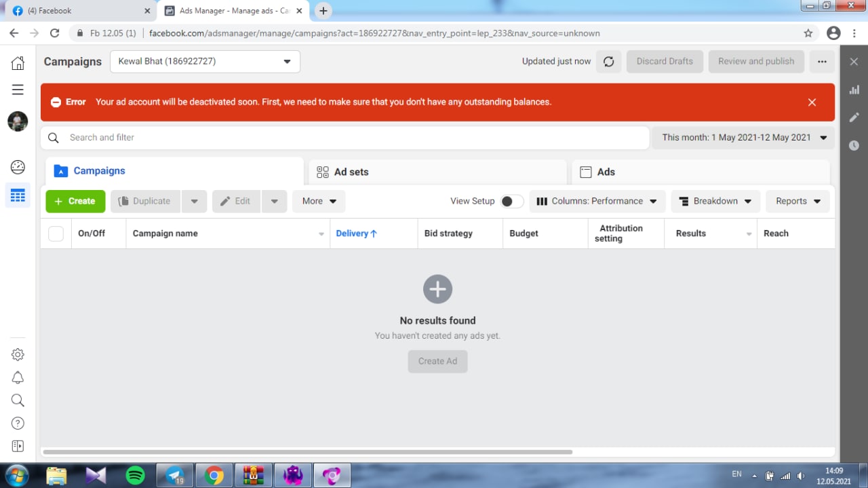
Task: Click the Search and filter field
Action: click(344, 138)
